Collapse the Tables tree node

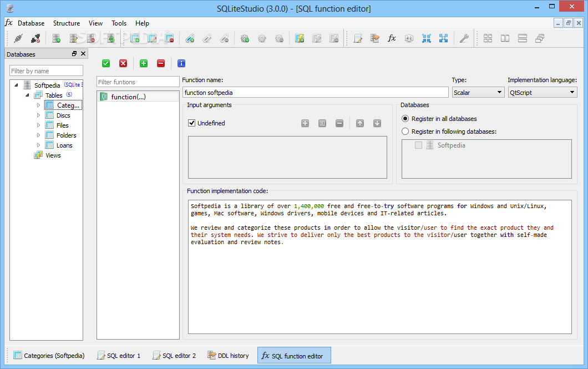(x=27, y=95)
